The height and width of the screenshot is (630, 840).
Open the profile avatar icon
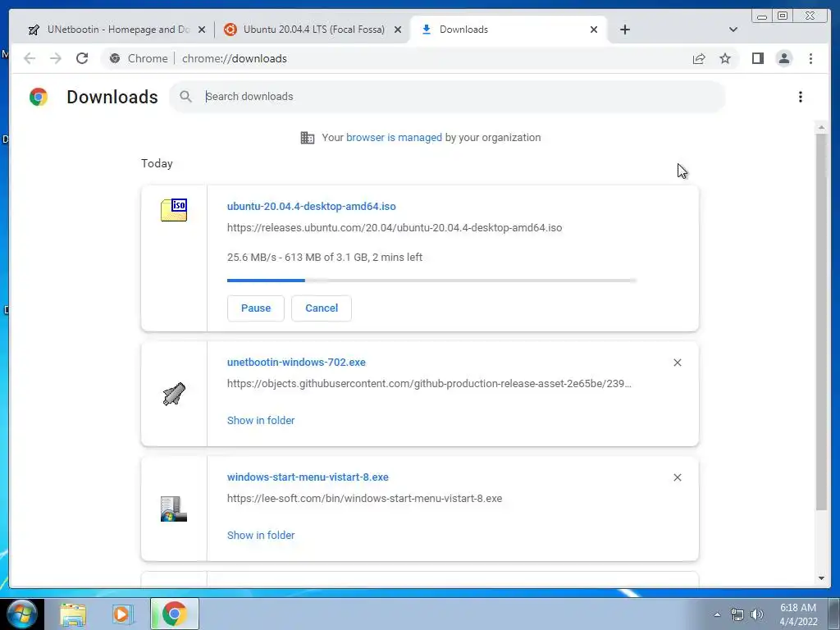click(783, 58)
